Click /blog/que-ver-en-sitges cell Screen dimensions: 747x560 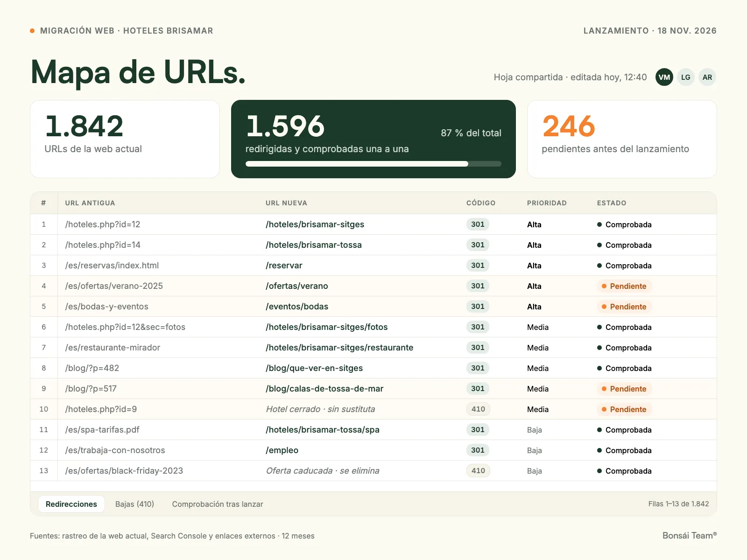tap(314, 368)
